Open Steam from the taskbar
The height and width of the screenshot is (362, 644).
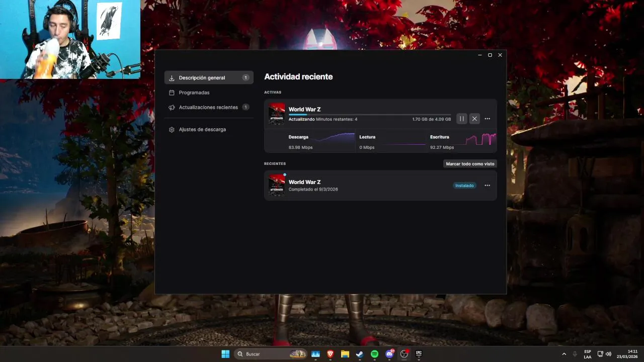click(360, 354)
